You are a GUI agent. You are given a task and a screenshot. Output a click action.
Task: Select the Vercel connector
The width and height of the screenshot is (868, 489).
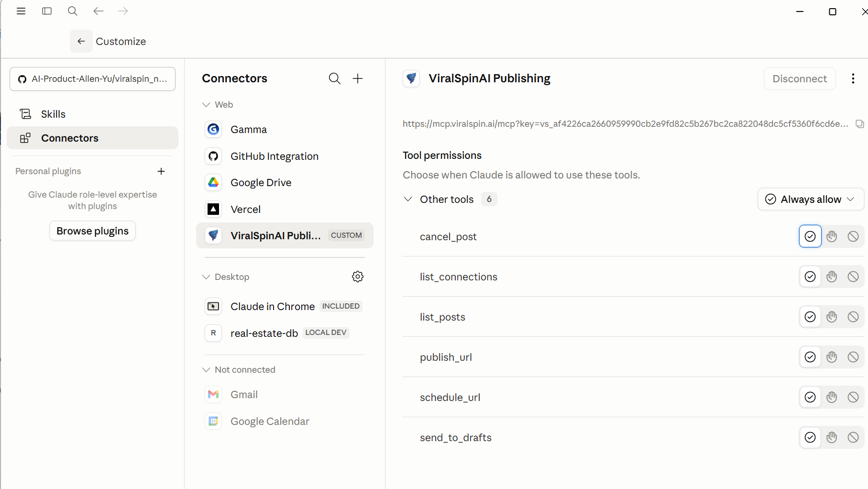(285, 209)
